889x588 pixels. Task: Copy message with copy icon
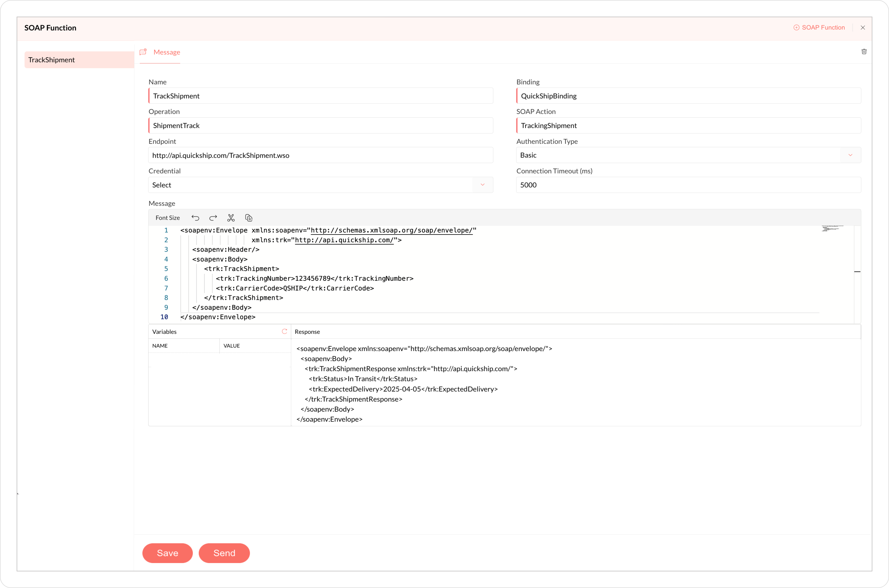[248, 218]
